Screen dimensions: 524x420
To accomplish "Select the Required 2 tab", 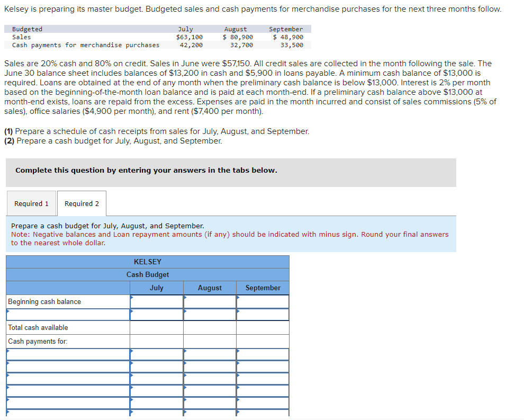I will click(81, 203).
